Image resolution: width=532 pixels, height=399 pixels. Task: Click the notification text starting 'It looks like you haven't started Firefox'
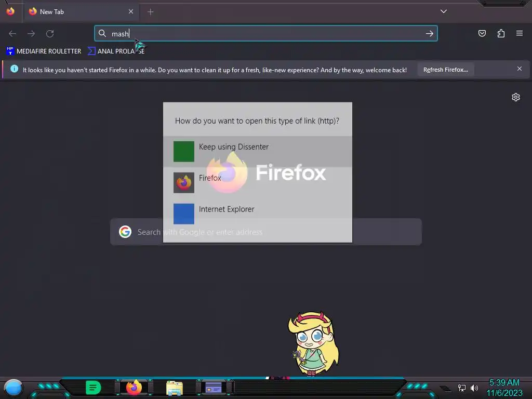[x=215, y=70]
